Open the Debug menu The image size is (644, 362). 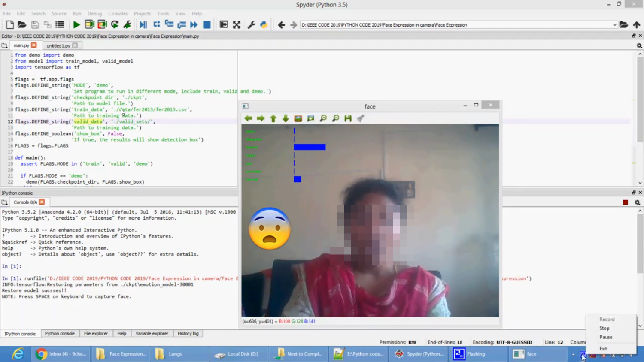point(94,13)
